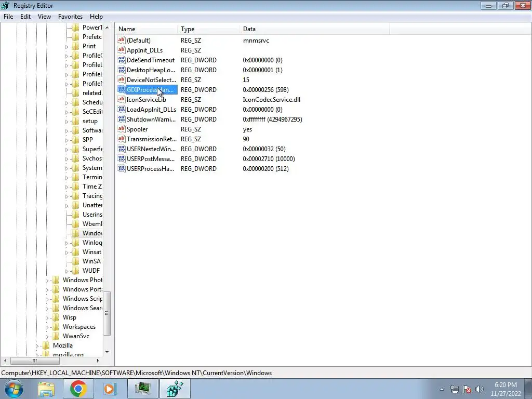Select the Windows key in the tree
Screen dimensions: 532x399
(x=92, y=233)
